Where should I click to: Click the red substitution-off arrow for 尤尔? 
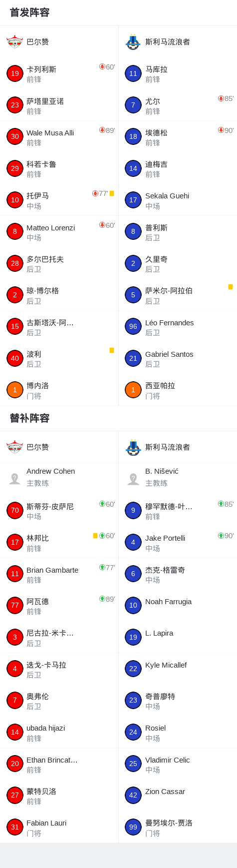(x=221, y=98)
